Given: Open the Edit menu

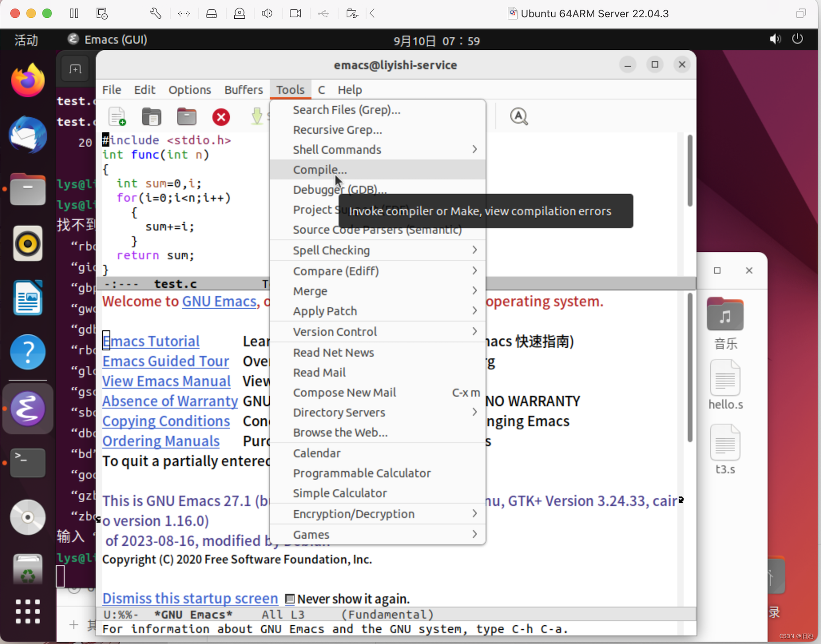Looking at the screenshot, I should 145,90.
